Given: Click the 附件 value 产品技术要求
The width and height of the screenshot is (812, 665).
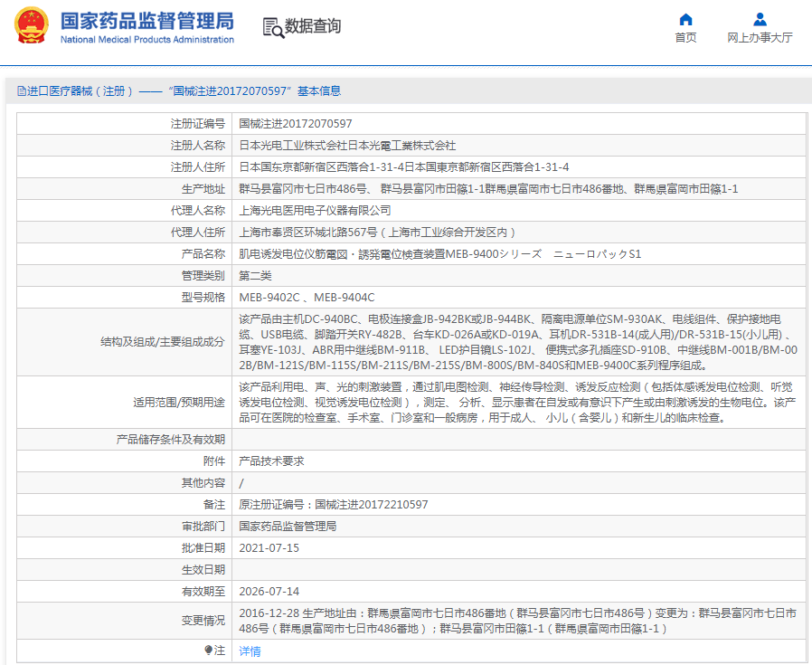Looking at the screenshot, I should pos(271,461).
